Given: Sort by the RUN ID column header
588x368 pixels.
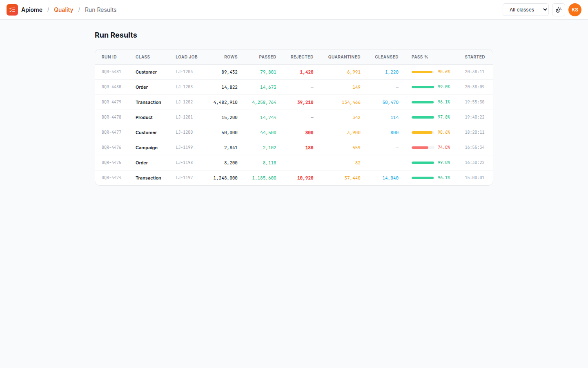Looking at the screenshot, I should [x=109, y=57].
